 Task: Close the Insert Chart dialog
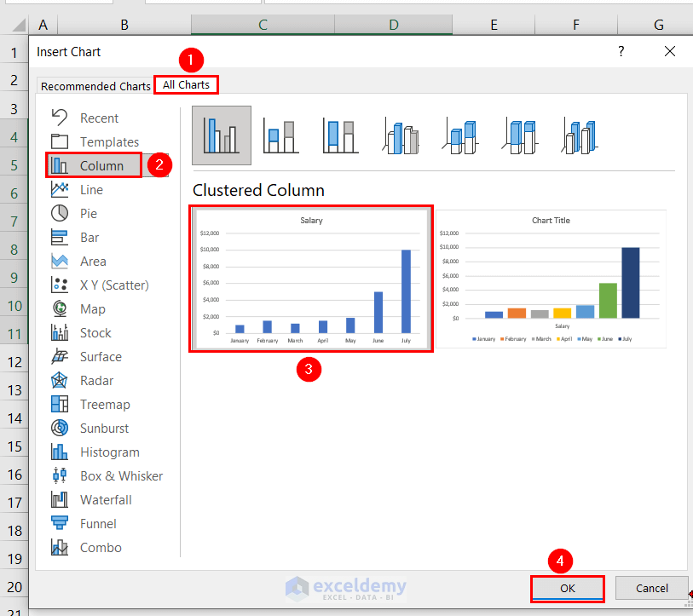coord(670,51)
